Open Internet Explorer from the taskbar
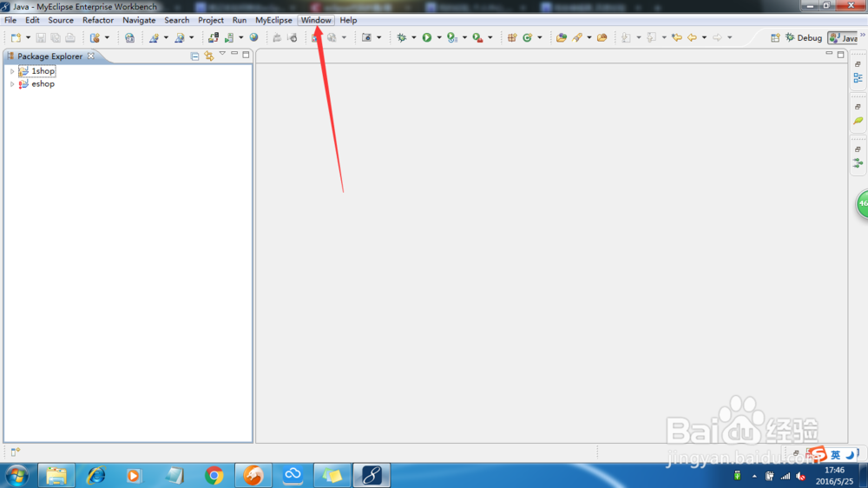Viewport: 868px width, 488px height. pos(95,475)
